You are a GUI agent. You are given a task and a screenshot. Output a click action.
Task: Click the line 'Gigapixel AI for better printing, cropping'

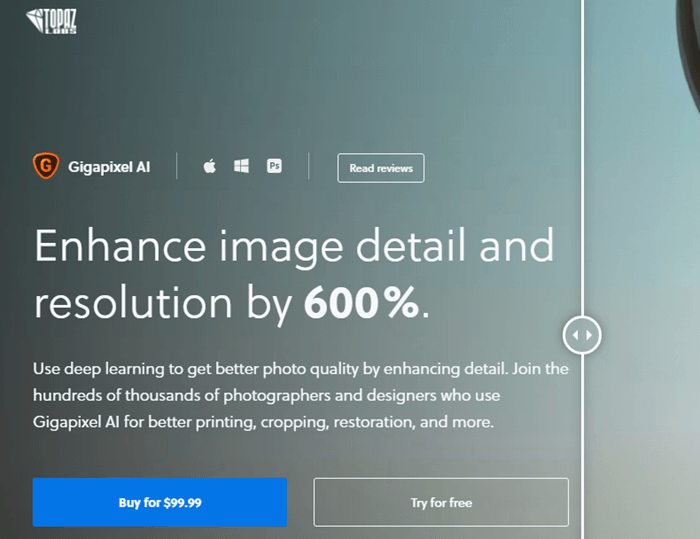pyautogui.click(x=263, y=422)
